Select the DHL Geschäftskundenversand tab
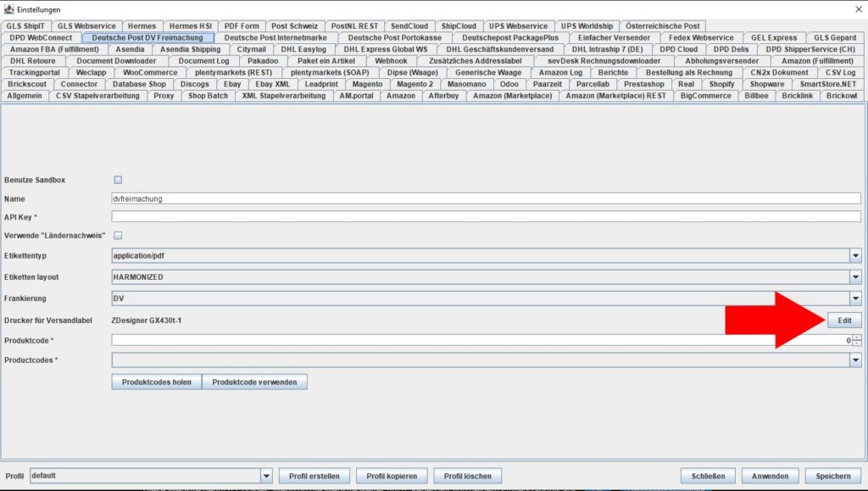The image size is (868, 491). 500,49
